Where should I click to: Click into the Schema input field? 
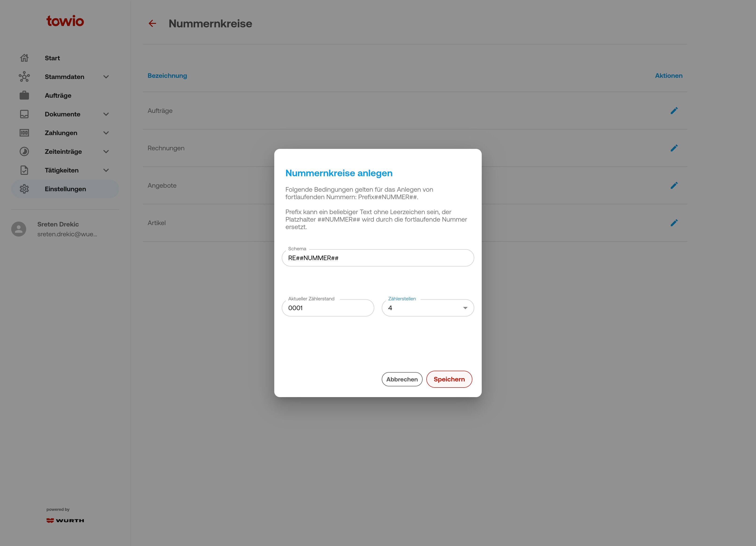point(378,258)
